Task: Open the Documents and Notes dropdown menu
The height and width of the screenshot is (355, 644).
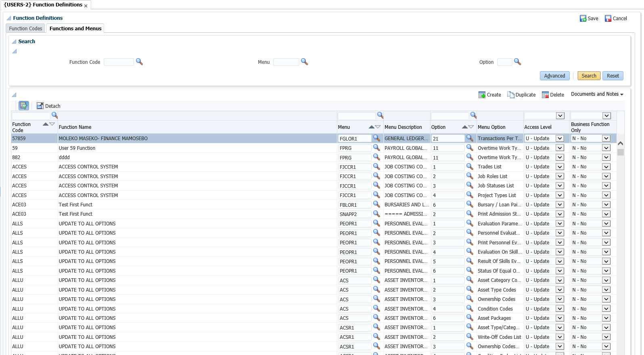Action: [x=597, y=94]
